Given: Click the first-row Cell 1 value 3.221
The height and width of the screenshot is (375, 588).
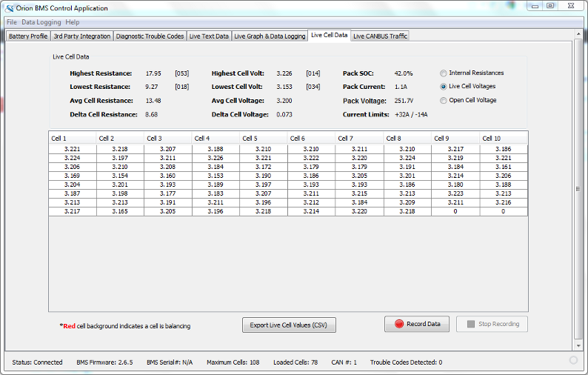Looking at the screenshot, I should coord(73,149).
